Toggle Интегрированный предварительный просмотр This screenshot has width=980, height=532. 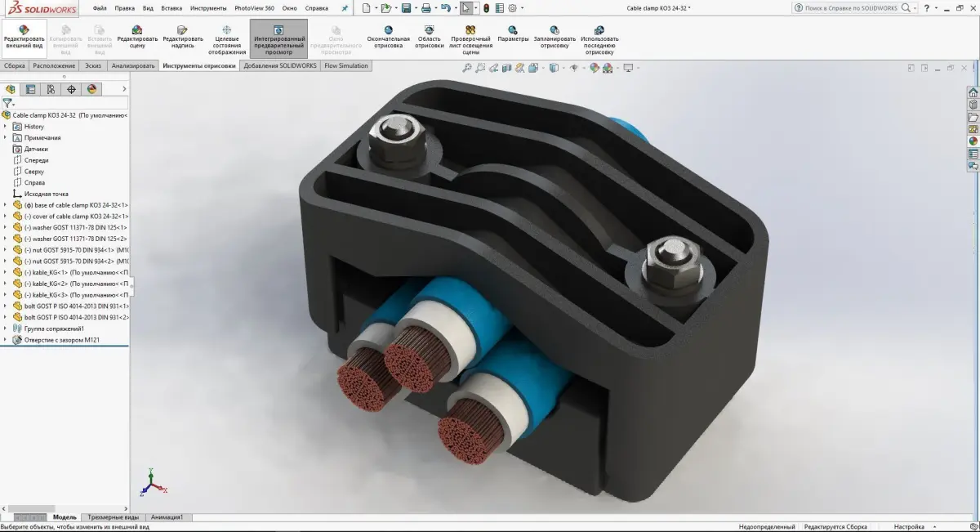coord(278,39)
